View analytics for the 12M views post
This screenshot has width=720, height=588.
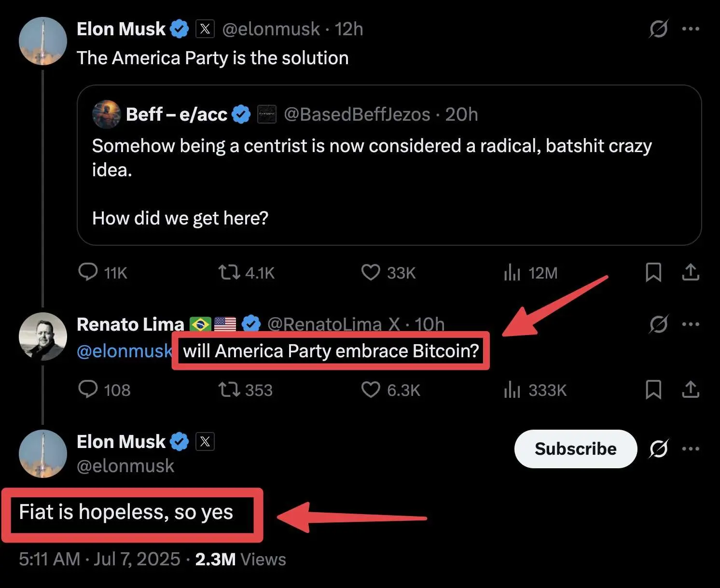[512, 272]
